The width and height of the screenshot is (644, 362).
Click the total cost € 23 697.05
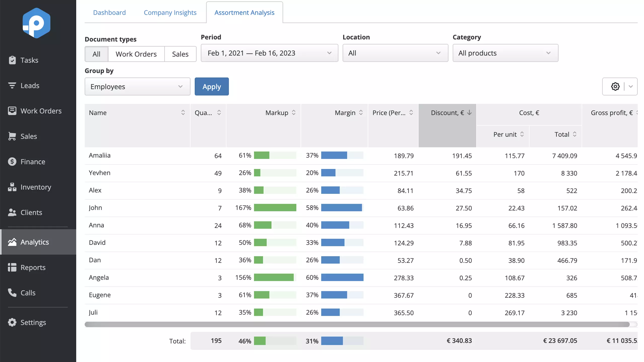[560, 341]
